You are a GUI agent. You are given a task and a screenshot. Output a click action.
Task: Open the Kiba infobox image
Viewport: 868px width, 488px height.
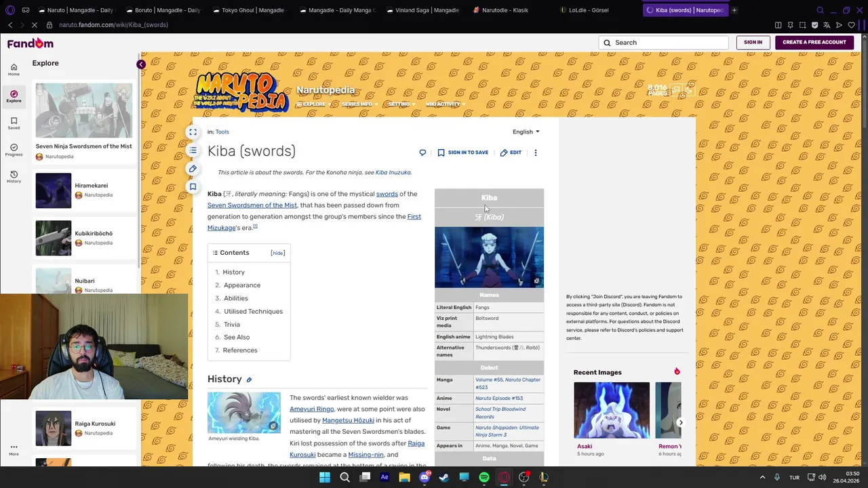point(489,257)
